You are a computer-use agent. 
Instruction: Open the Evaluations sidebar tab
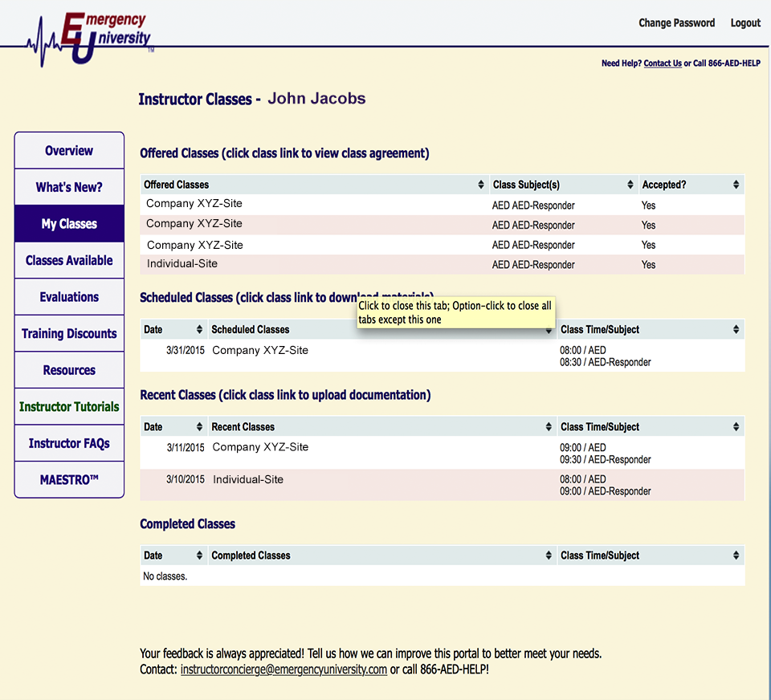[x=69, y=297]
